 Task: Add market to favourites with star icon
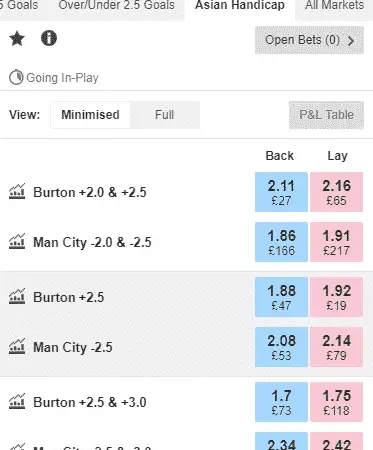click(x=17, y=38)
